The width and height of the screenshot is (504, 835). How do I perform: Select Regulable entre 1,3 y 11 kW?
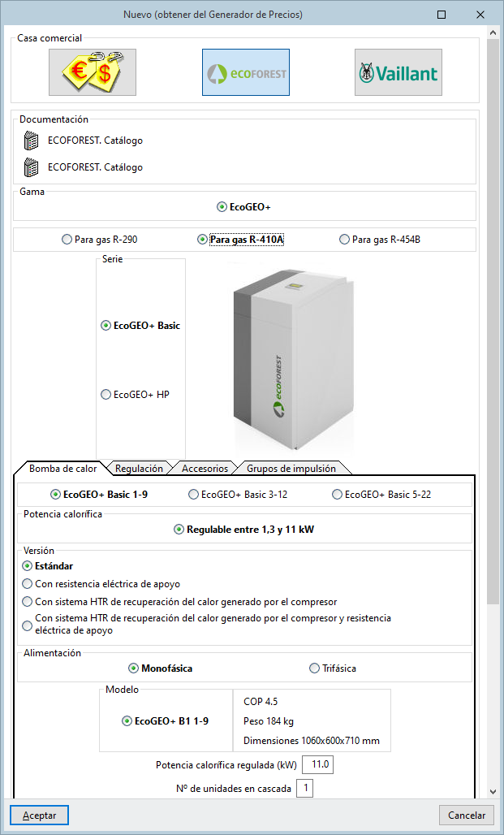point(244,530)
